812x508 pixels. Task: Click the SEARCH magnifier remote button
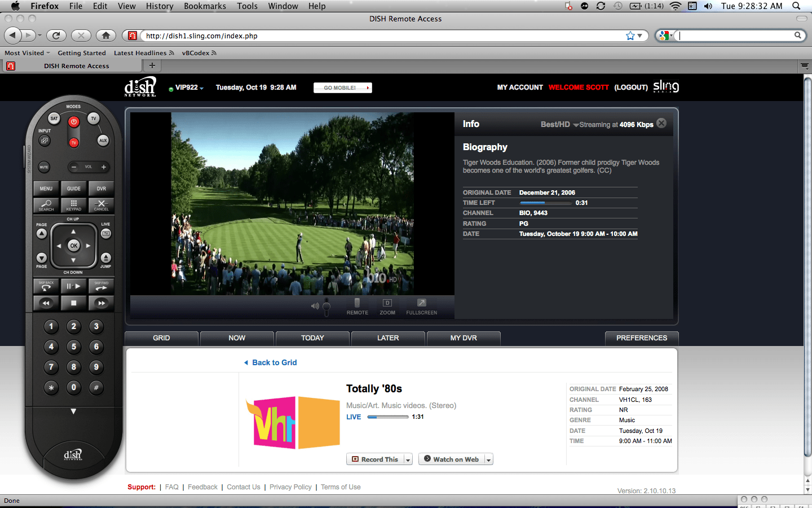pos(46,205)
